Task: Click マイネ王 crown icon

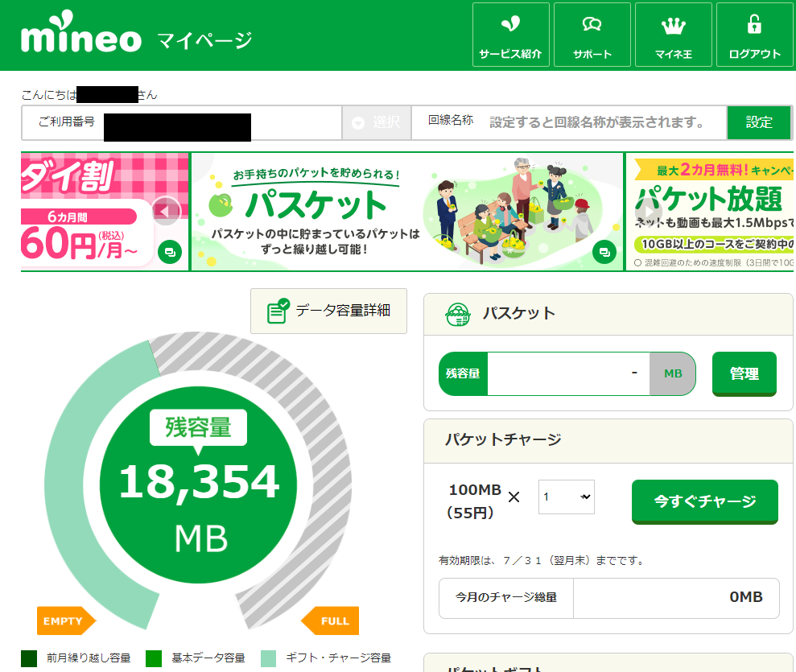Action: click(673, 26)
